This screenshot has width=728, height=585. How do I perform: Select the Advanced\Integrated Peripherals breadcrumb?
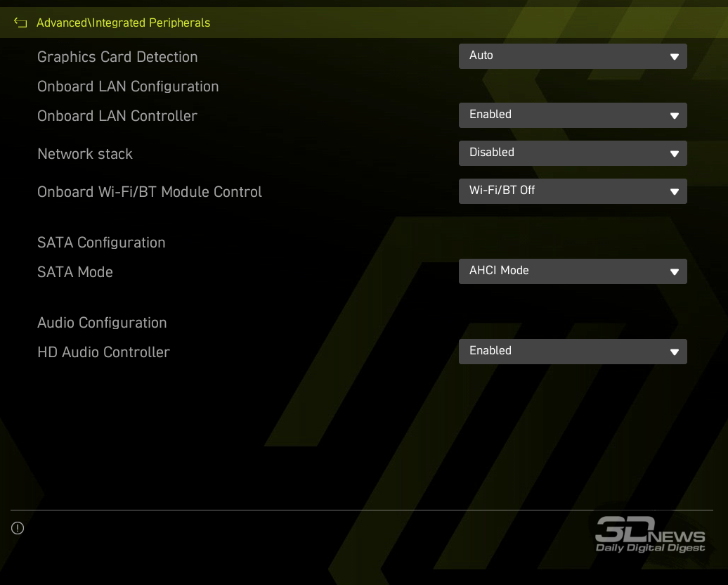pyautogui.click(x=123, y=23)
